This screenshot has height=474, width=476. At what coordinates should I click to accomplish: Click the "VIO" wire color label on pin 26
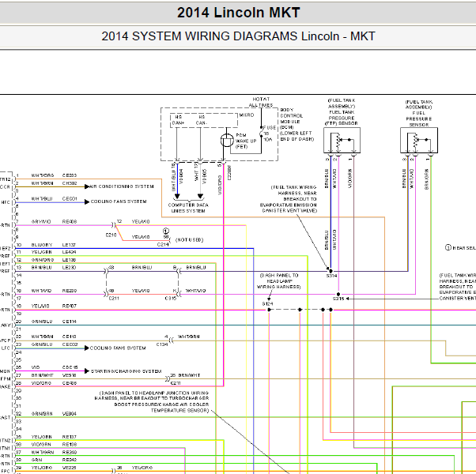[36, 367]
